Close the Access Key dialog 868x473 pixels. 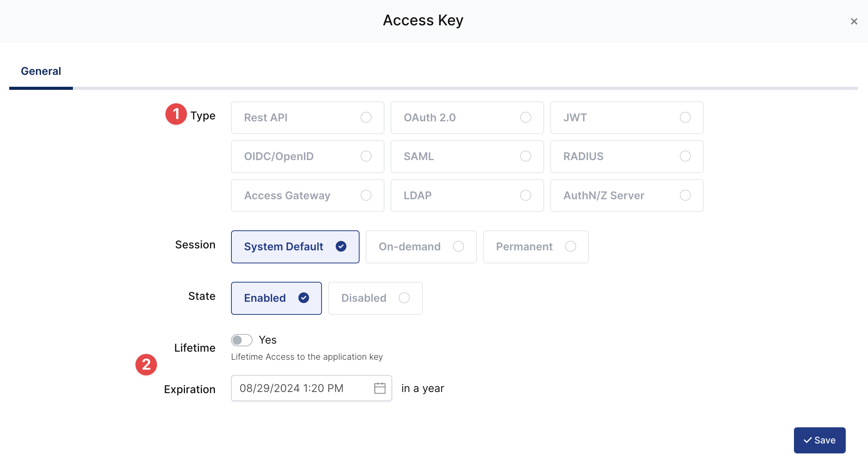pos(854,21)
